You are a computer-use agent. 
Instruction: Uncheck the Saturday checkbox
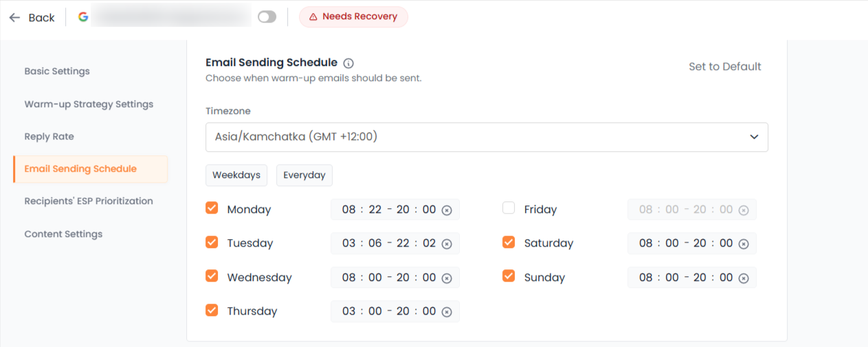coord(509,242)
